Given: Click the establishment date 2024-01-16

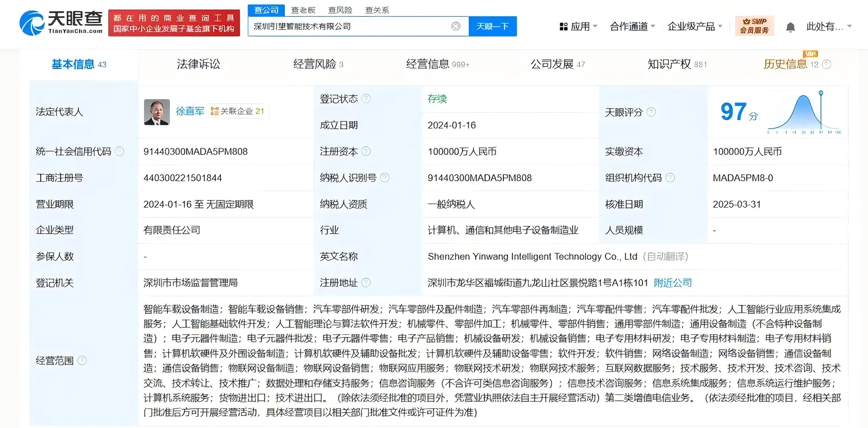Looking at the screenshot, I should [452, 125].
